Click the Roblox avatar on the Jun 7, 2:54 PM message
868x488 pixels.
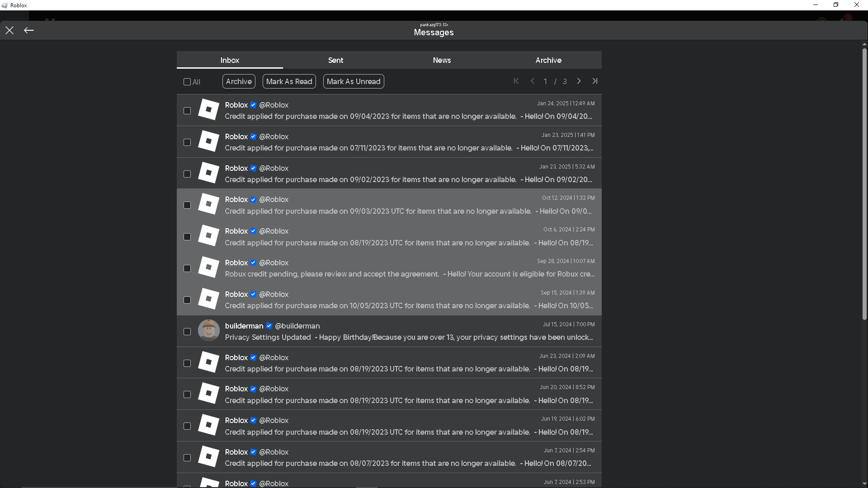209,457
